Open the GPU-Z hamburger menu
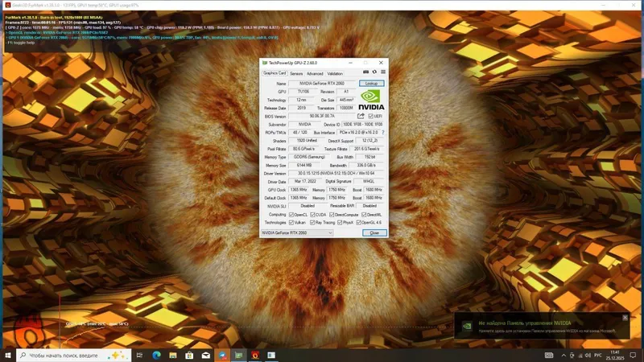Image resolution: width=644 pixels, height=362 pixels. click(383, 72)
